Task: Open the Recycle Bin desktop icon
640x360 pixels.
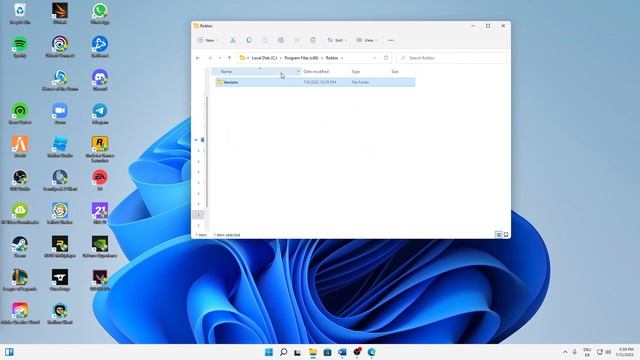Action: [x=20, y=13]
